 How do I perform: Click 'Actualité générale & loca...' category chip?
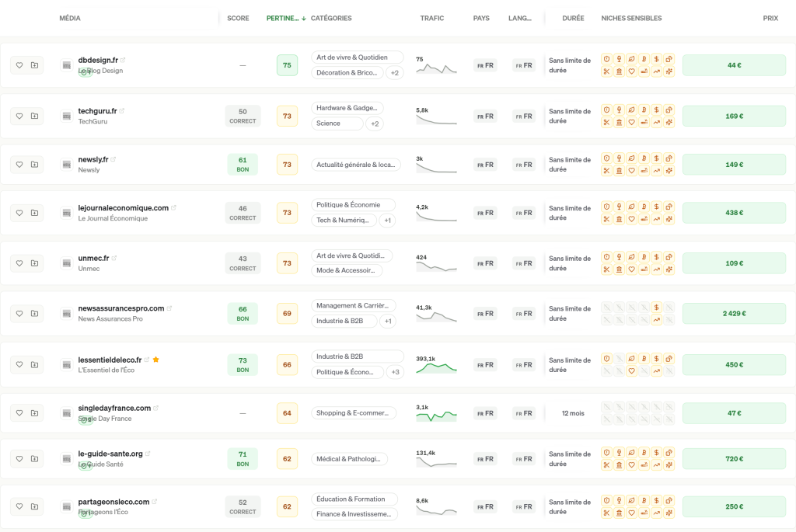(356, 165)
